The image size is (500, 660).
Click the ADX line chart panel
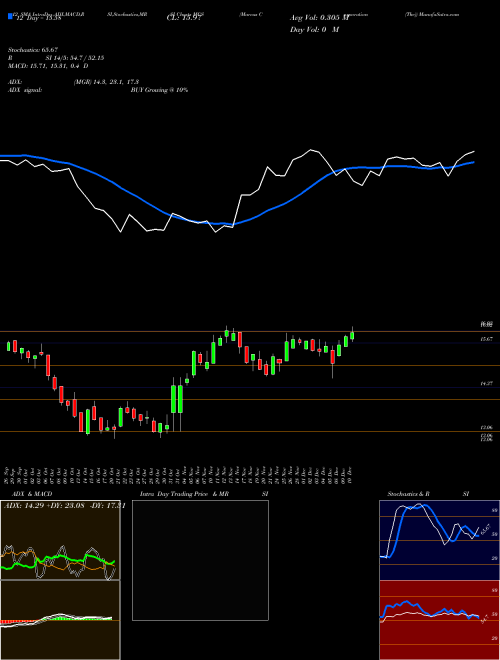tap(60, 540)
